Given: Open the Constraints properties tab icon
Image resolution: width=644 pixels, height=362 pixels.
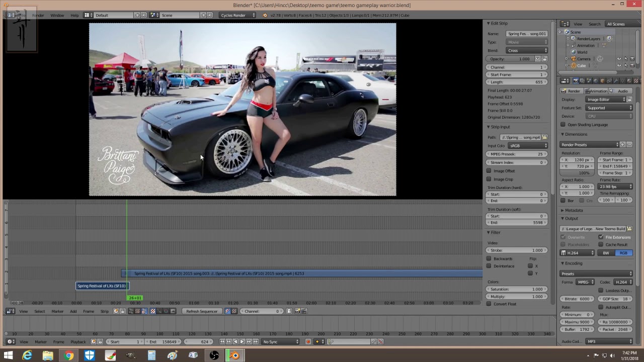Looking at the screenshot, I should 609,80.
